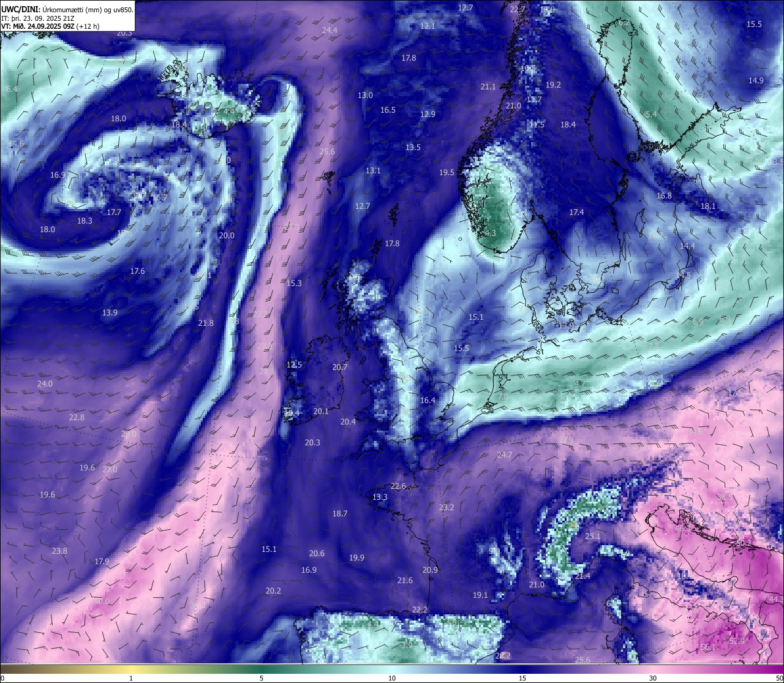Click the 16.8 value label

point(664,195)
